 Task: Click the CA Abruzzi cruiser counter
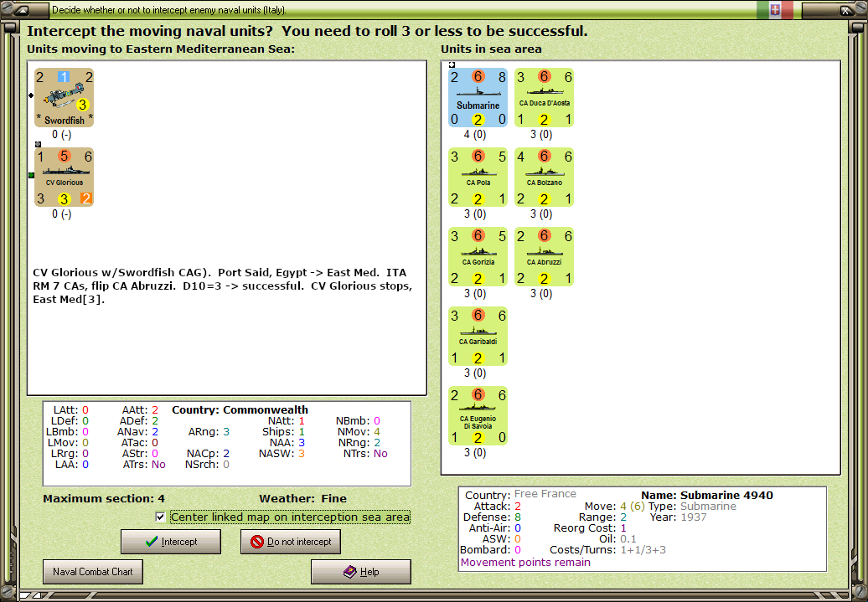544,257
